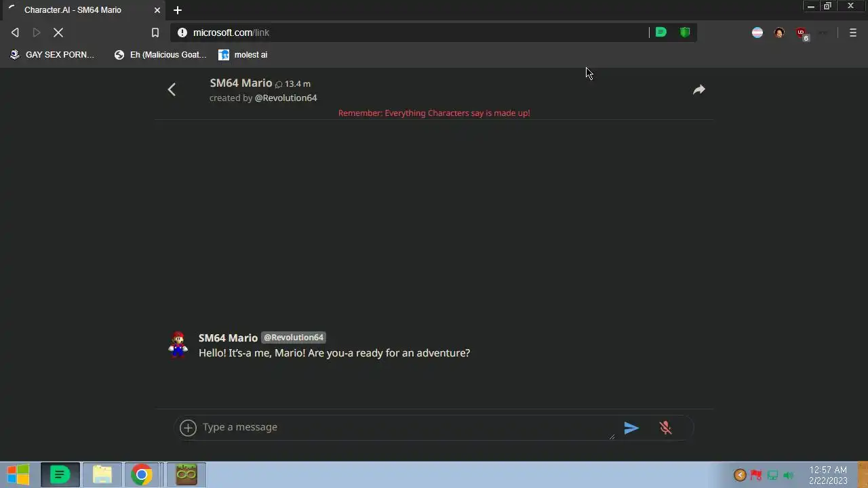Click the green shield icon in address bar
868x488 pixels.
[x=685, y=33]
